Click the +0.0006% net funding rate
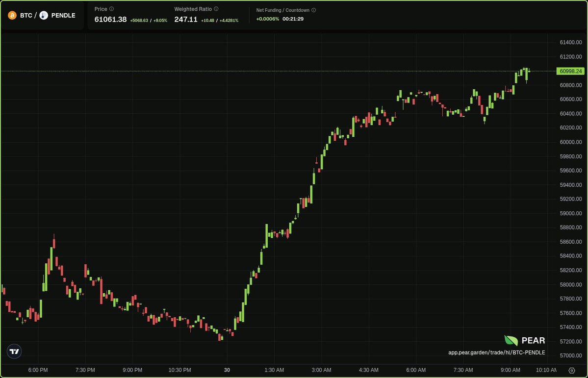Viewport: 588px width, 378px height. 267,19
